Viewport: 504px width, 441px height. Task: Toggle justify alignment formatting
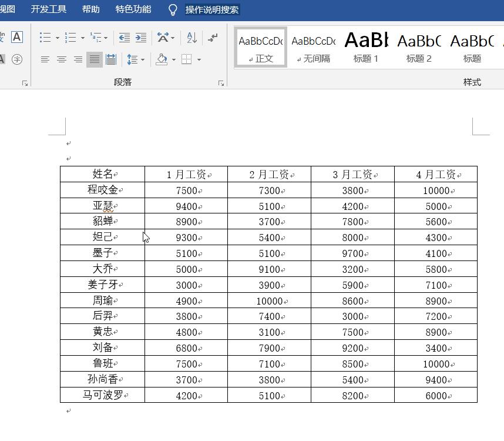93,59
